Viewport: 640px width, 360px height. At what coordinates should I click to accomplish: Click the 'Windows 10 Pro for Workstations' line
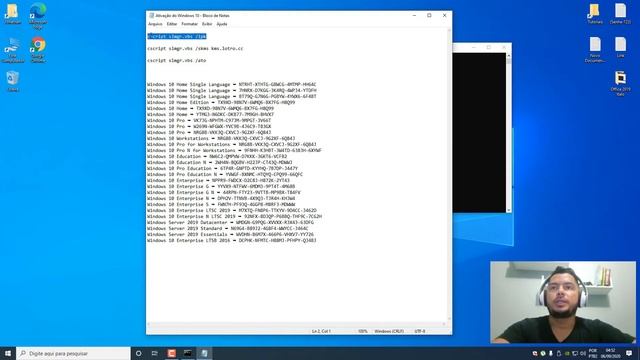point(231,144)
